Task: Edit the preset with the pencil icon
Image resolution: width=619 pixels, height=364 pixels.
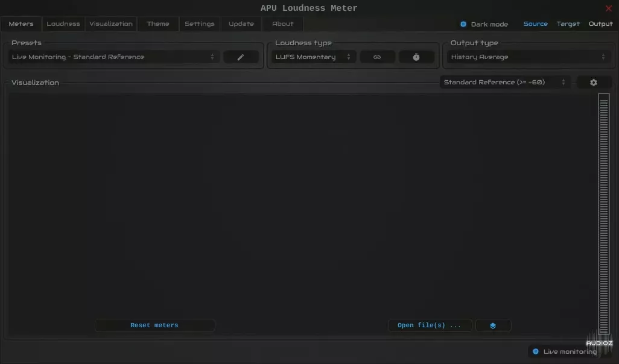Action: tap(241, 57)
